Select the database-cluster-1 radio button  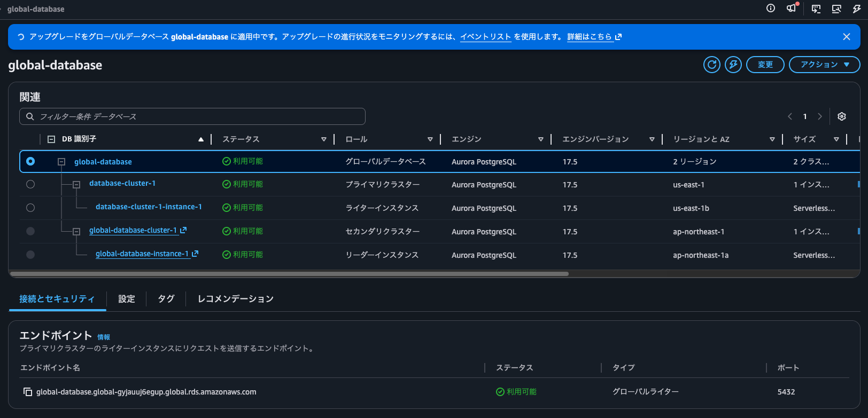click(30, 184)
